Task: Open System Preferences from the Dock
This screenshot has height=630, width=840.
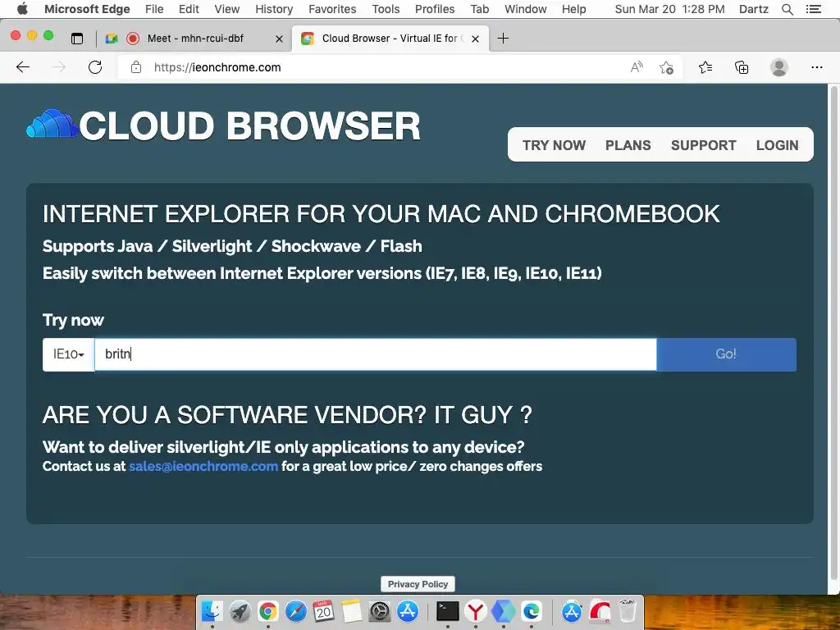Action: click(380, 611)
